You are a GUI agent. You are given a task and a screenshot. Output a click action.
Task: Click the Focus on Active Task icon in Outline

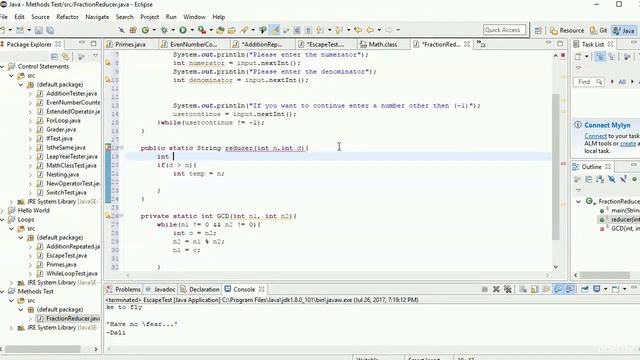click(577, 179)
